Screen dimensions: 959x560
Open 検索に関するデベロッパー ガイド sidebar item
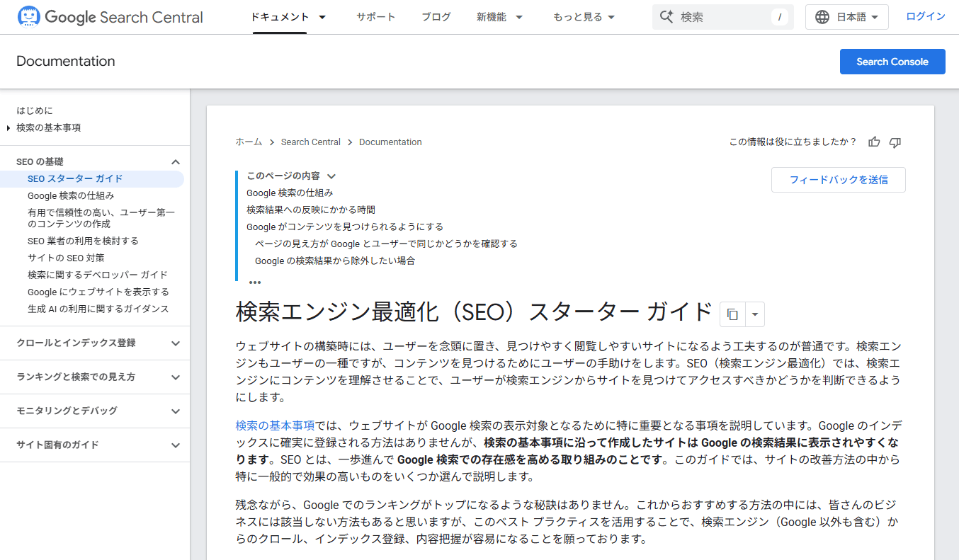click(98, 275)
